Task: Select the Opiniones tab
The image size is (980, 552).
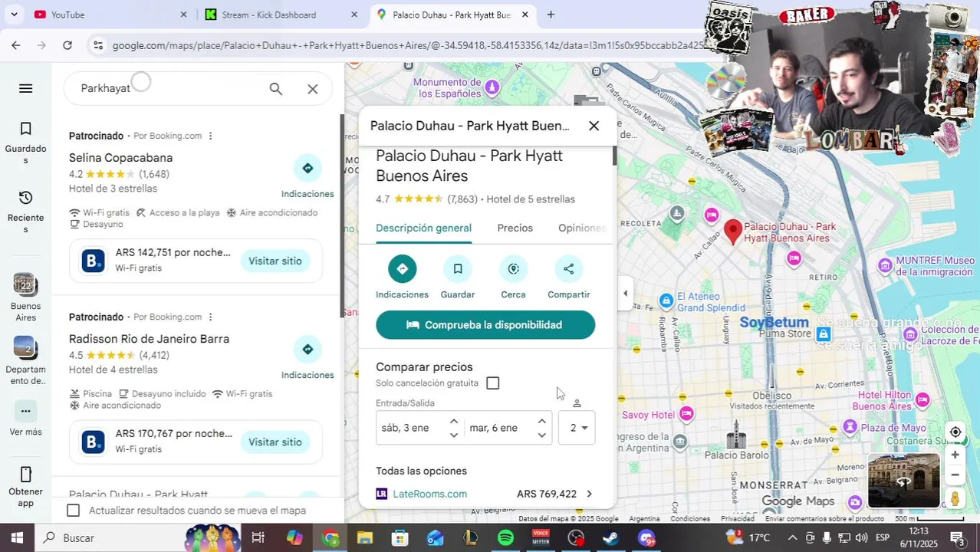Action: click(x=582, y=228)
